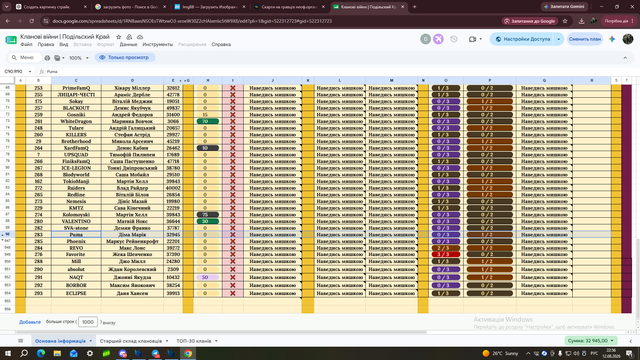Screen dimensions: 640x360
Task: Open Telegram from the taskbar
Action: 156,353
